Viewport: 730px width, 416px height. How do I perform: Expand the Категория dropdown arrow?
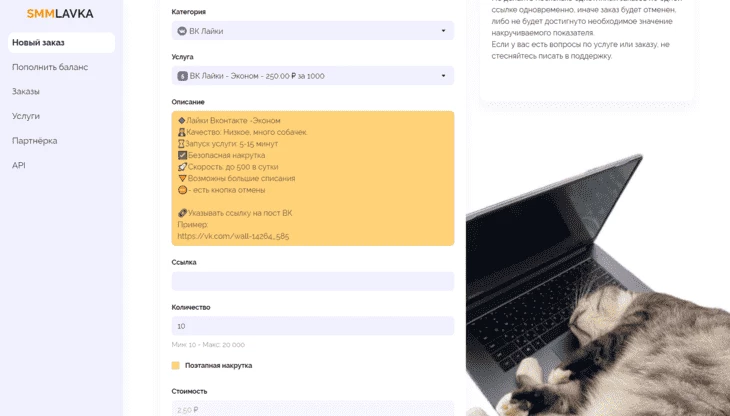point(443,31)
